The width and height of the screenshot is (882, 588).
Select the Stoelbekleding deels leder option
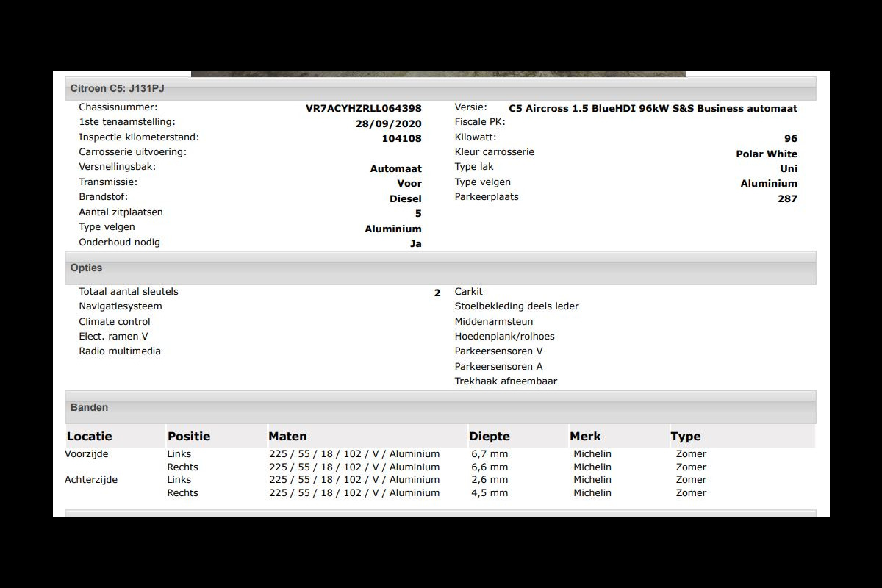click(517, 306)
